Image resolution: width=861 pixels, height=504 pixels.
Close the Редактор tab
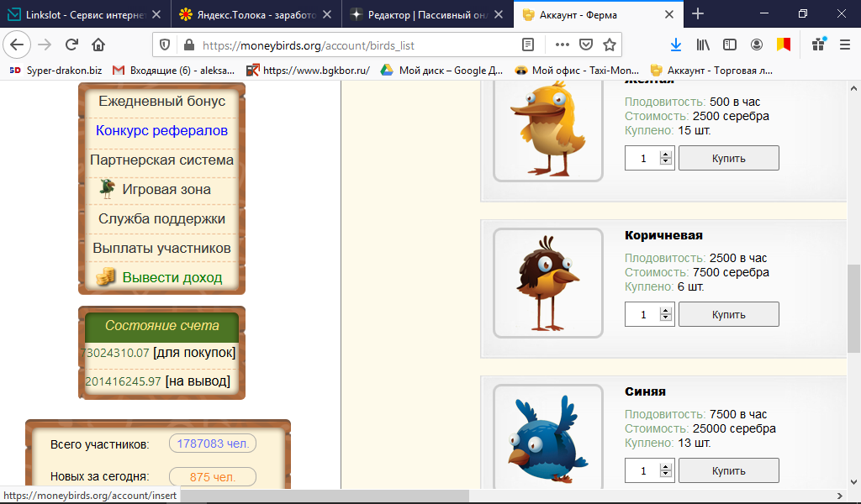499,15
